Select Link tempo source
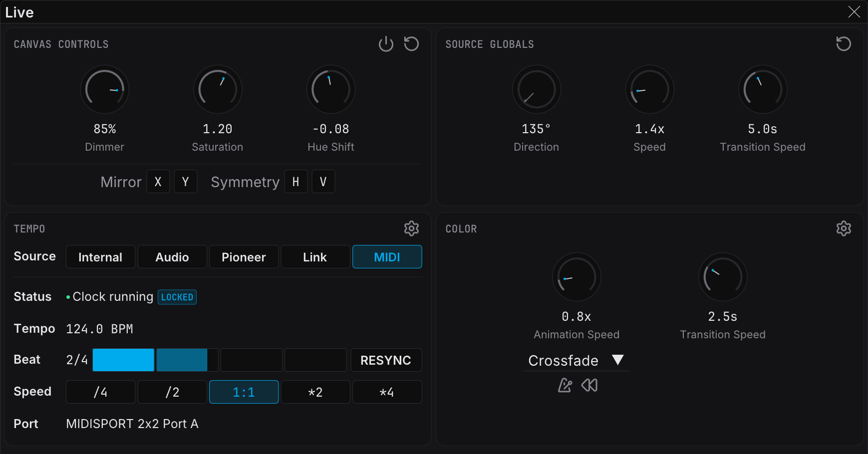Image resolution: width=868 pixels, height=454 pixels. tap(315, 257)
